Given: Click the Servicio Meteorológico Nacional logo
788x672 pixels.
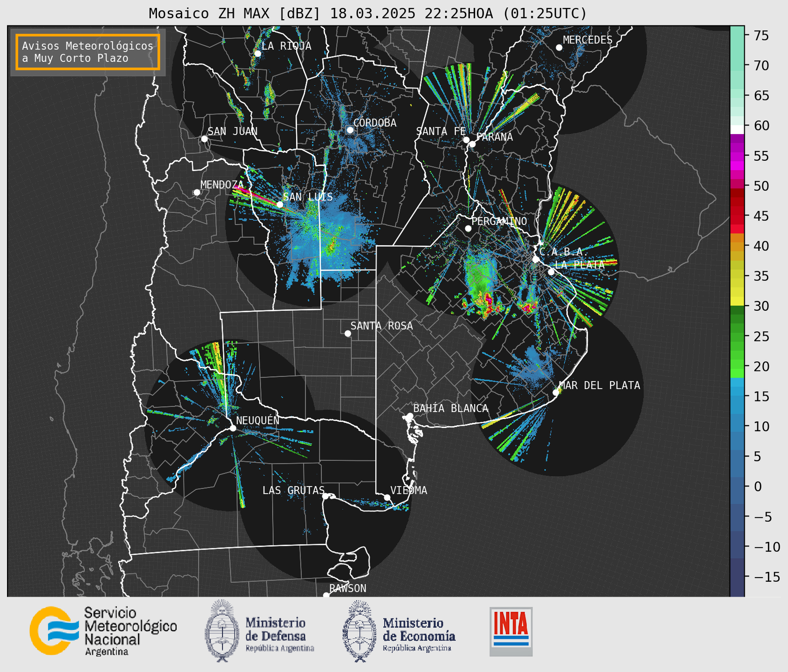Looking at the screenshot, I should (x=103, y=631).
